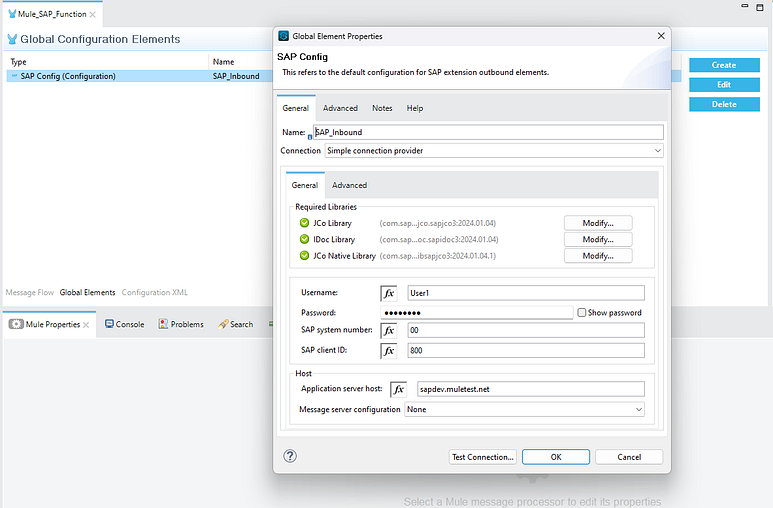
Task: Click the SAP system number field
Action: coord(526,330)
